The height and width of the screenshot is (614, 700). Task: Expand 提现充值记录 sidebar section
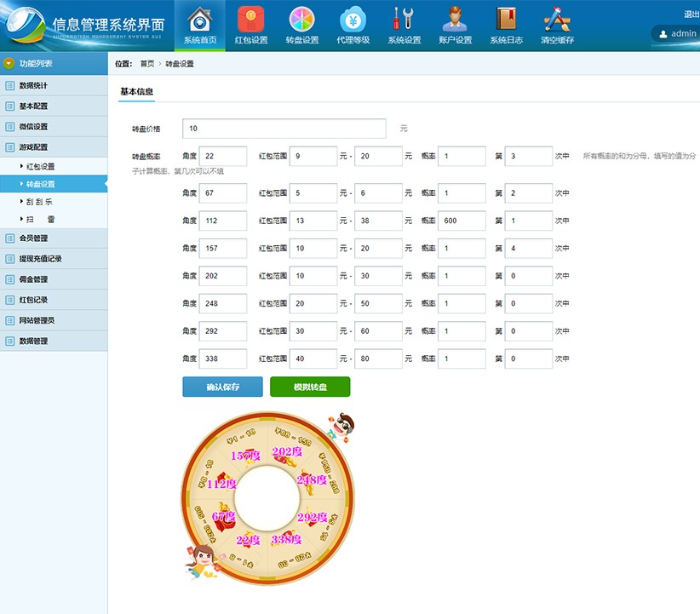point(40,259)
